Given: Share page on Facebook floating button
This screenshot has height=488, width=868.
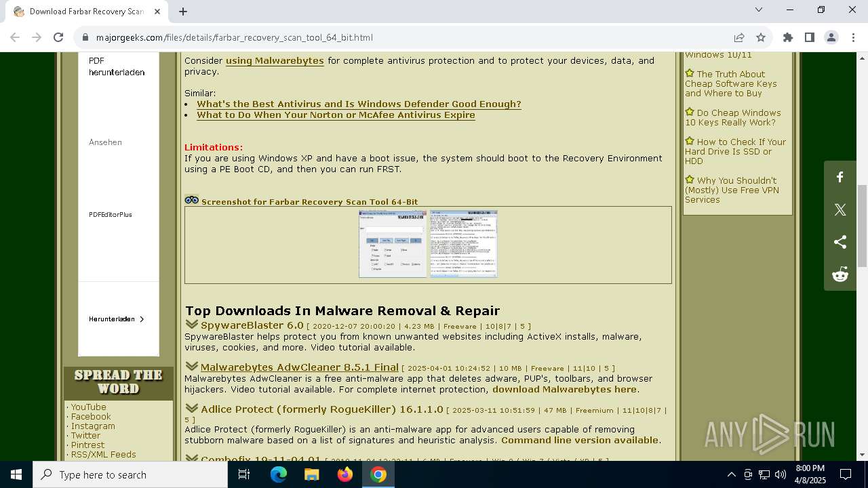Looking at the screenshot, I should [x=840, y=177].
